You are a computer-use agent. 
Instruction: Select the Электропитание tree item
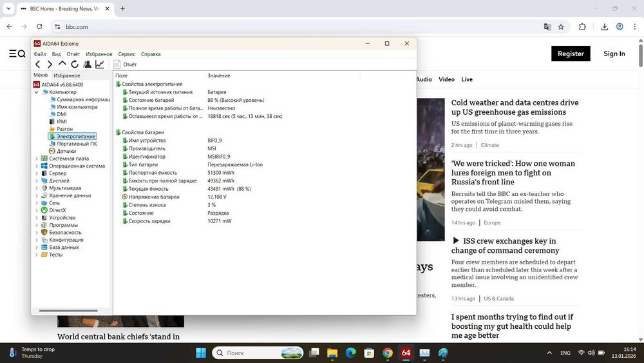(72, 137)
